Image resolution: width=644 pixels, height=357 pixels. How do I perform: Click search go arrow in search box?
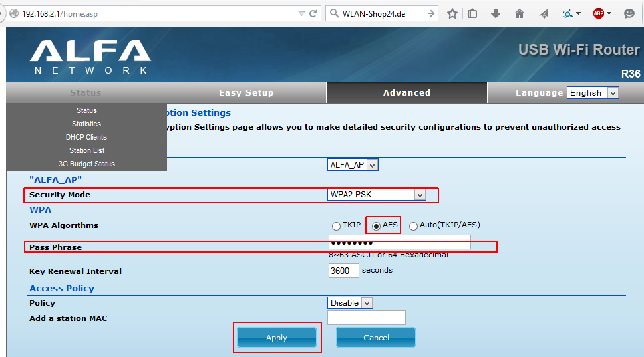click(x=430, y=13)
